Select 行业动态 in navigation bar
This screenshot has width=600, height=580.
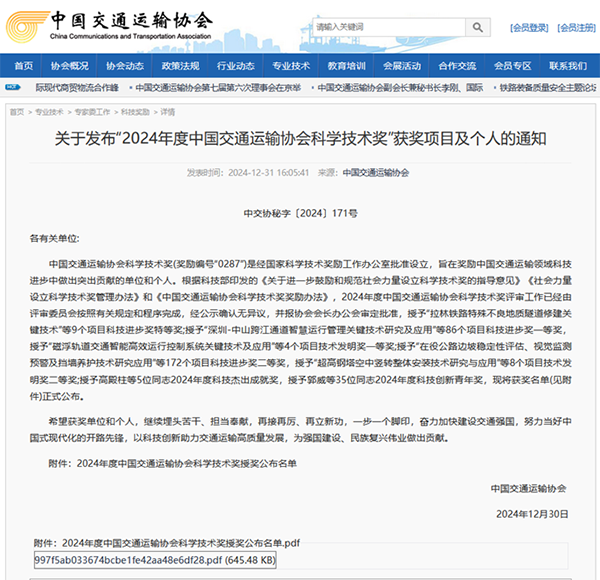[235, 66]
